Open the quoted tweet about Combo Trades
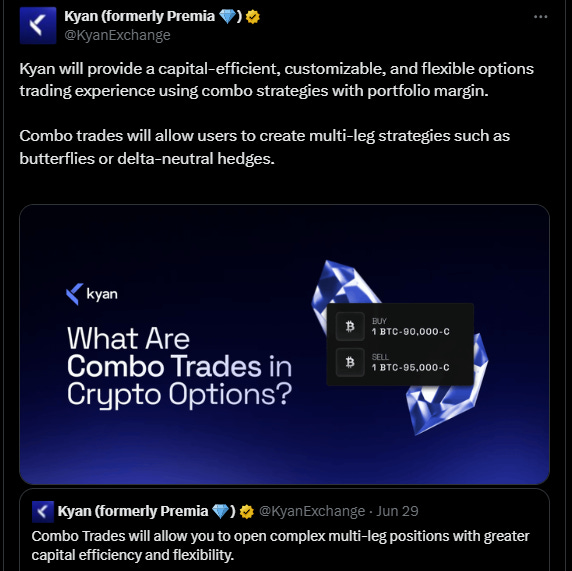The width and height of the screenshot is (572, 571). [x=285, y=530]
